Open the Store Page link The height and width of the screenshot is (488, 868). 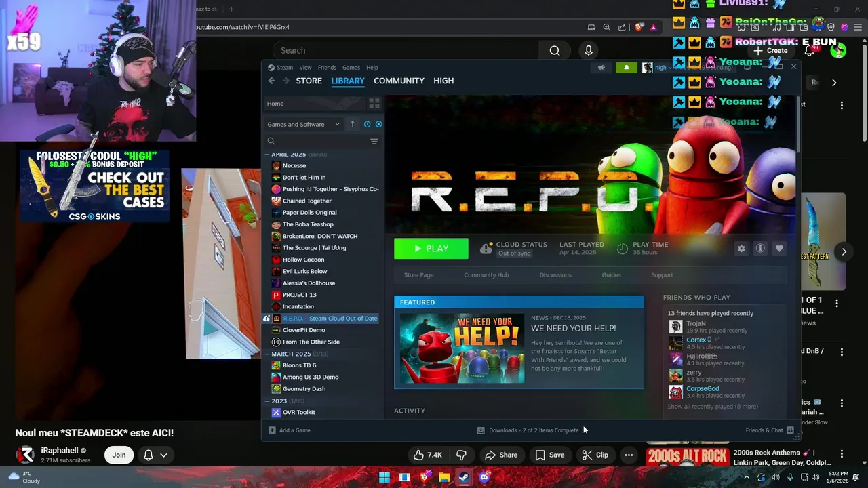click(x=418, y=275)
